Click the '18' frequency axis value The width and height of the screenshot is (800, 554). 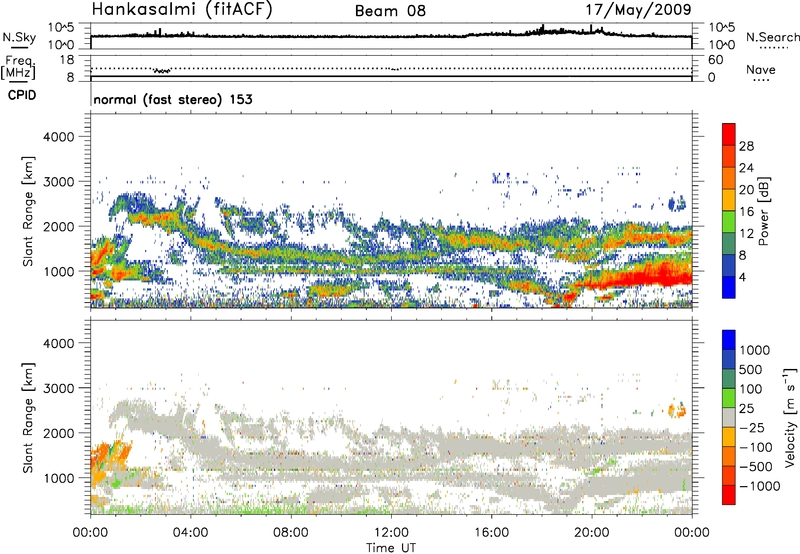click(67, 60)
